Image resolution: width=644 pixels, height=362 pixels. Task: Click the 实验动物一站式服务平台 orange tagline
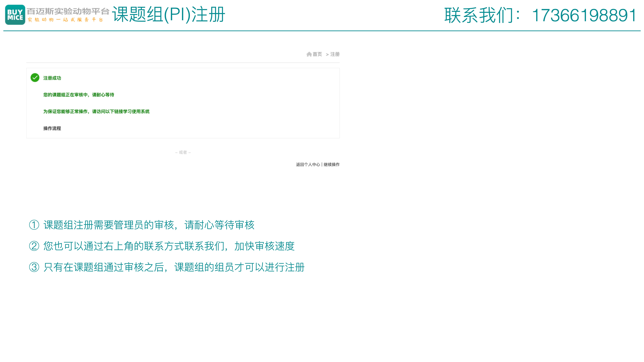(65, 20)
